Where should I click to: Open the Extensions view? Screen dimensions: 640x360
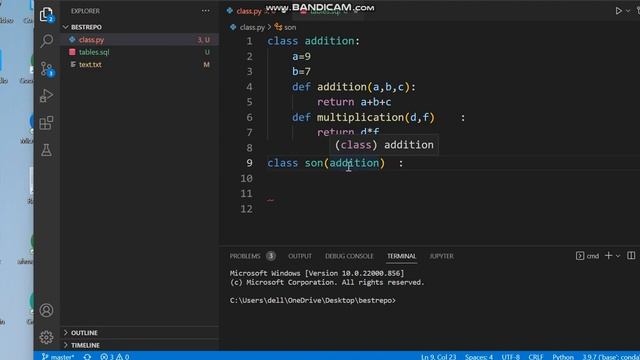[x=47, y=123]
